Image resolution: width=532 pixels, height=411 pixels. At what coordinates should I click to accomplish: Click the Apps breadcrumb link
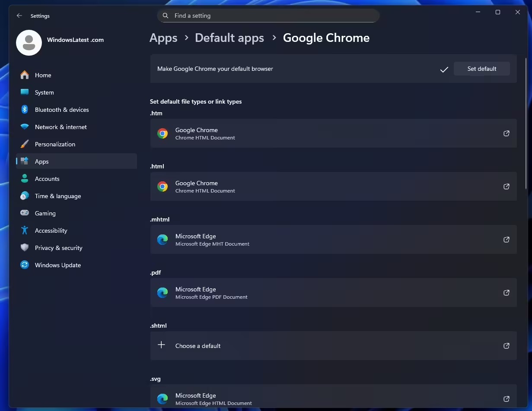coord(163,38)
